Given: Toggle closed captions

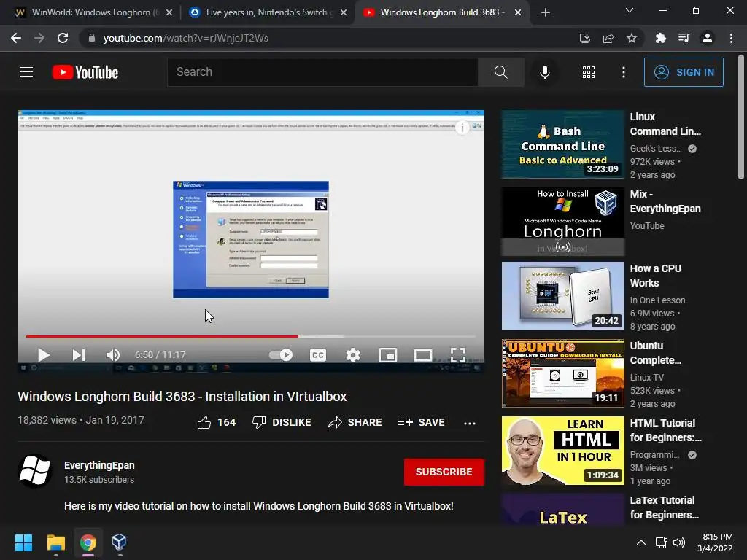Looking at the screenshot, I should (318, 355).
